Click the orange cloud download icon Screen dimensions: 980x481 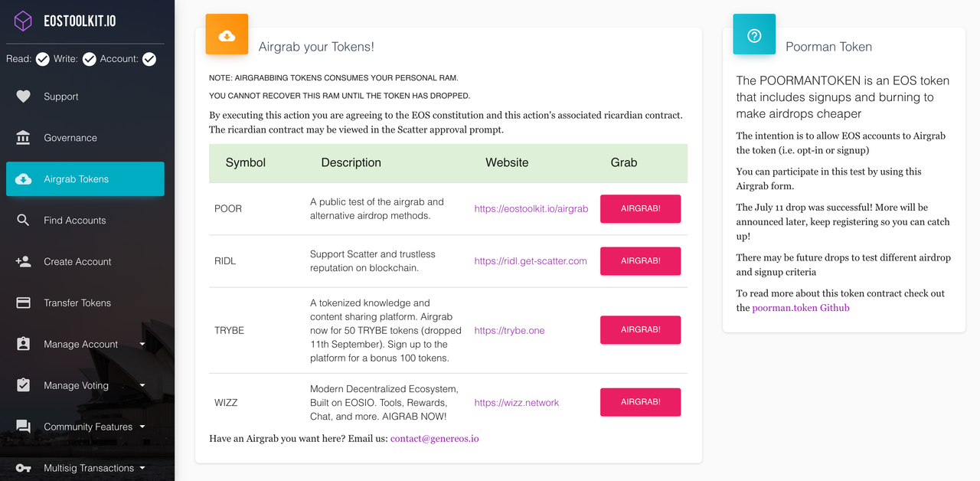(x=227, y=35)
